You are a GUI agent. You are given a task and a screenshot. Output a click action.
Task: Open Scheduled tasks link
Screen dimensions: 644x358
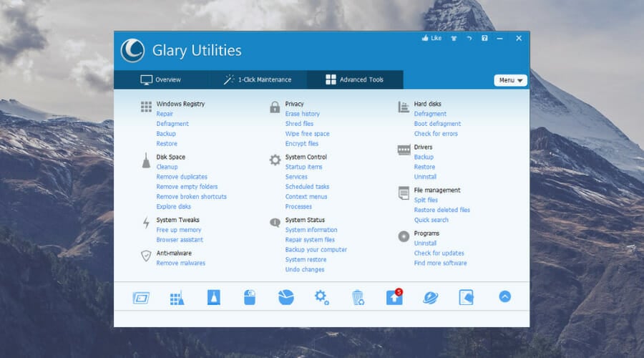(x=307, y=187)
